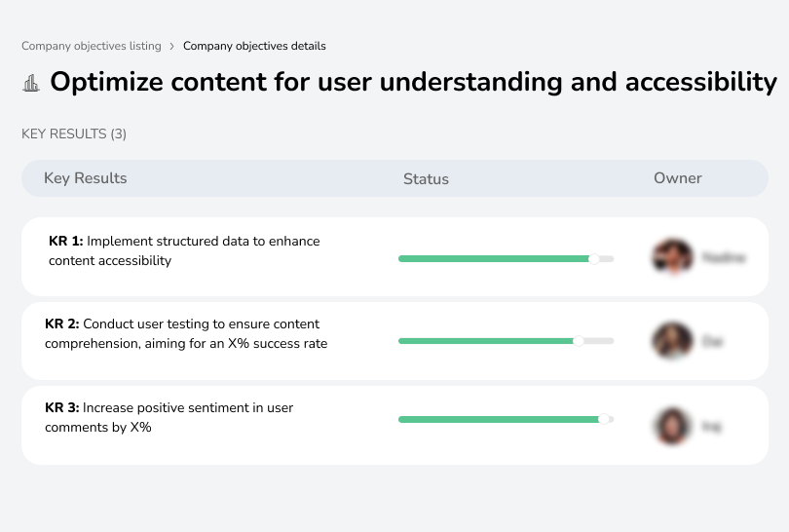Click the breadcrumb chevron separator

(x=172, y=47)
